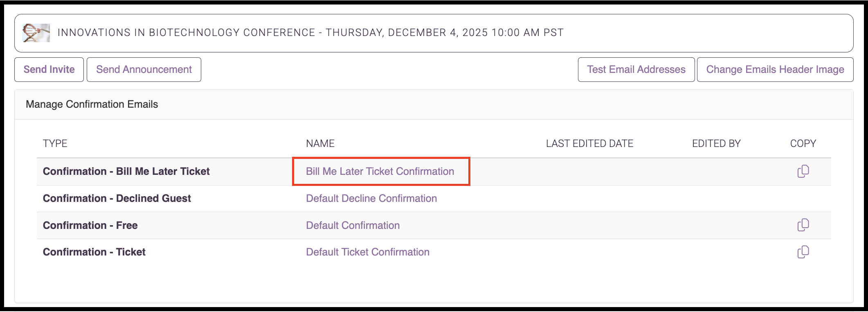Image resolution: width=868 pixels, height=312 pixels.
Task: Copy the Confirmation - Ticket email
Action: click(803, 252)
